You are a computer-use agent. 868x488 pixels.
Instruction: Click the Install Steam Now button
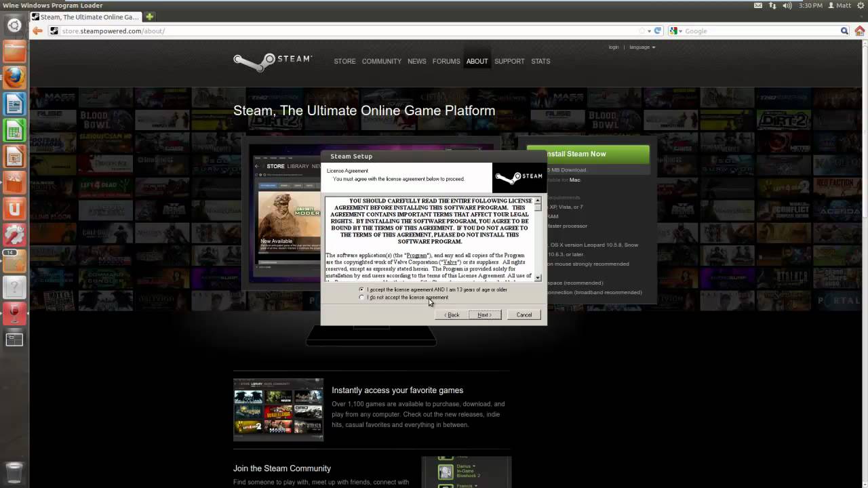point(588,154)
